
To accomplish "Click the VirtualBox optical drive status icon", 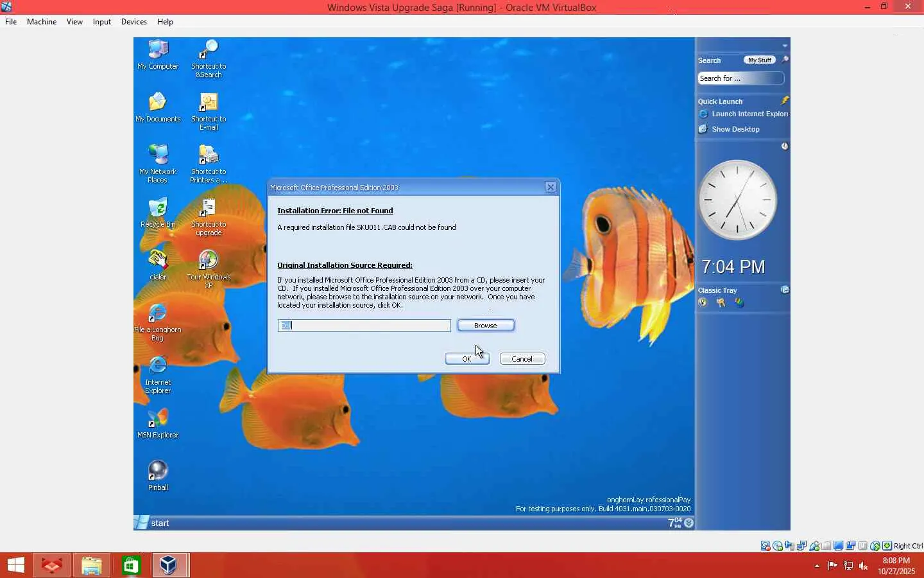I will [778, 546].
